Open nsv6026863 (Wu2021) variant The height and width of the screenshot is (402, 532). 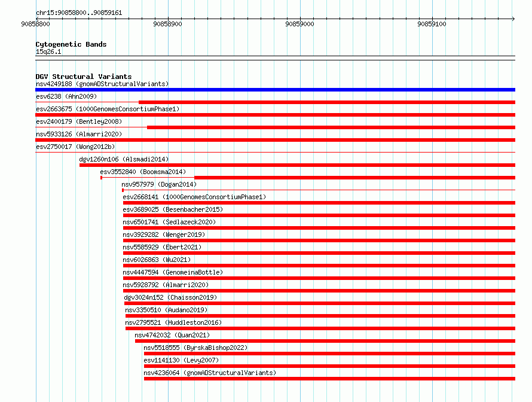pos(157,260)
